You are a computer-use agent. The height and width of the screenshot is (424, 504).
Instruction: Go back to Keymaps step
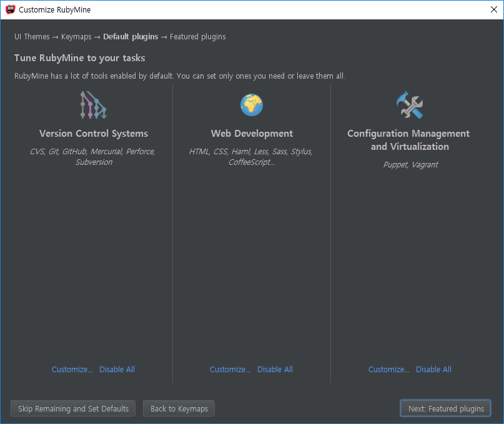coord(179,408)
